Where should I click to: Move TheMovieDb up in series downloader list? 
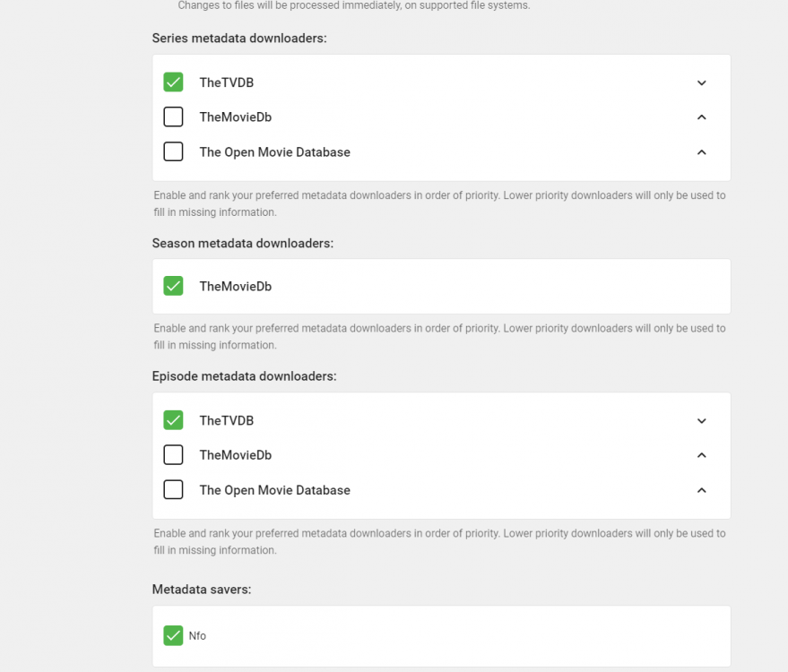point(702,116)
